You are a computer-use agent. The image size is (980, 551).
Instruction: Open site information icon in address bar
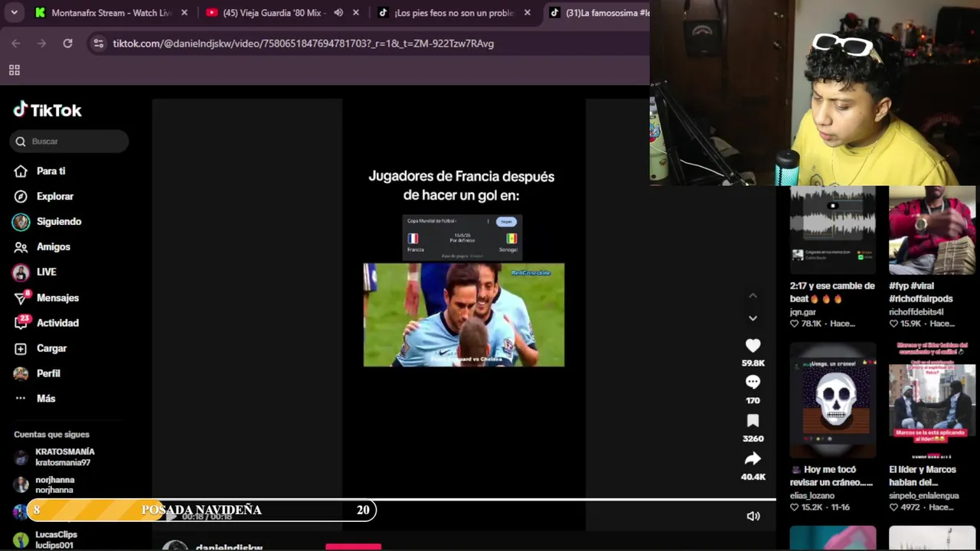98,44
